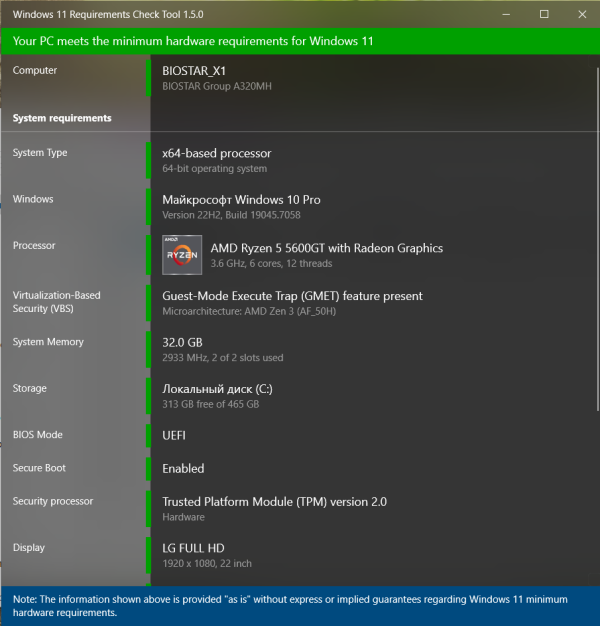The width and height of the screenshot is (600, 626).
Task: Maximize the Requirements Check Tool window
Action: tap(544, 14)
